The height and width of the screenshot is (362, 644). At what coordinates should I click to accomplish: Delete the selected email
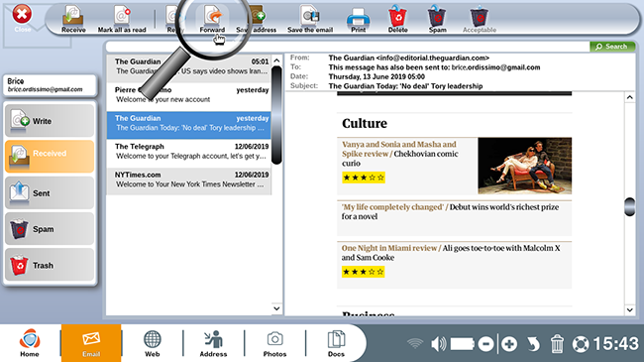coord(397,19)
